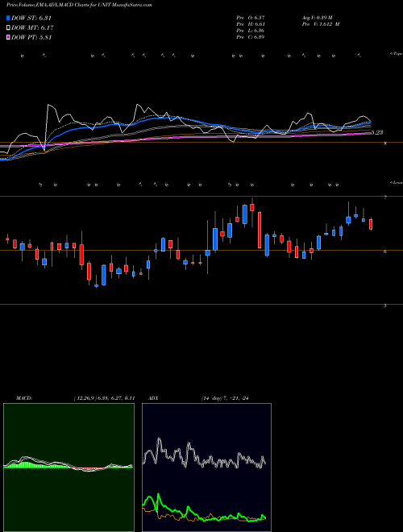
Task: Click the last red candlestick on the chart
Action: pos(371,224)
